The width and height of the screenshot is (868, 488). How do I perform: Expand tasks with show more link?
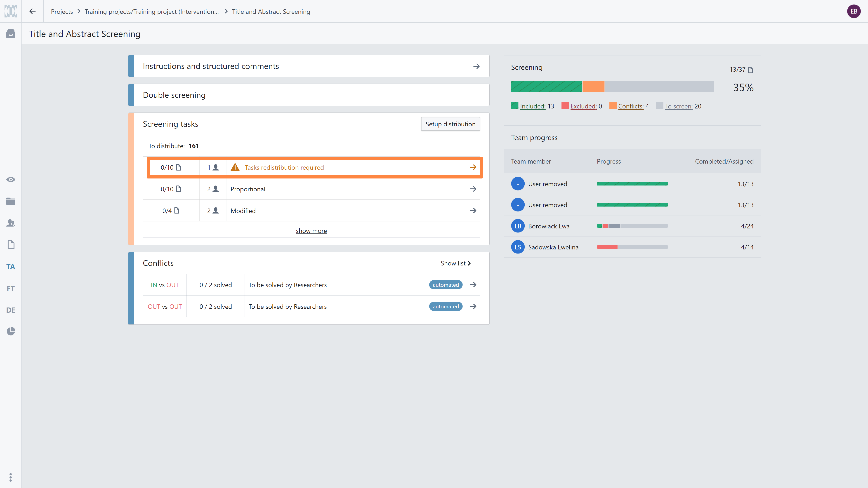(x=311, y=231)
